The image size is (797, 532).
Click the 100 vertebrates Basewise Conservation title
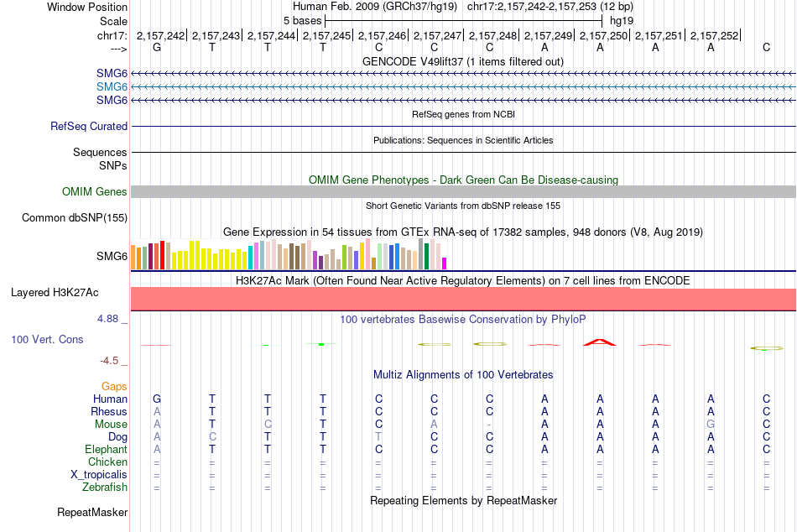463,320
